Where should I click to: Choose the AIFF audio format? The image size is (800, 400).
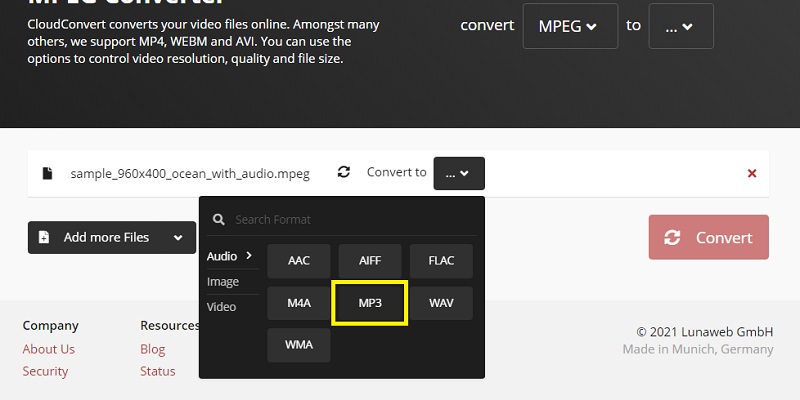pos(370,261)
